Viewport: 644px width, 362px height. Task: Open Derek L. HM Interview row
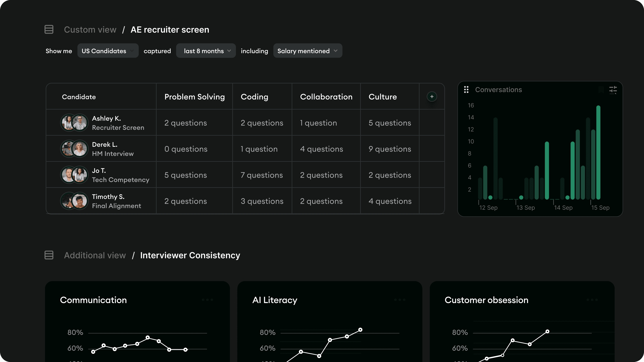(113, 149)
